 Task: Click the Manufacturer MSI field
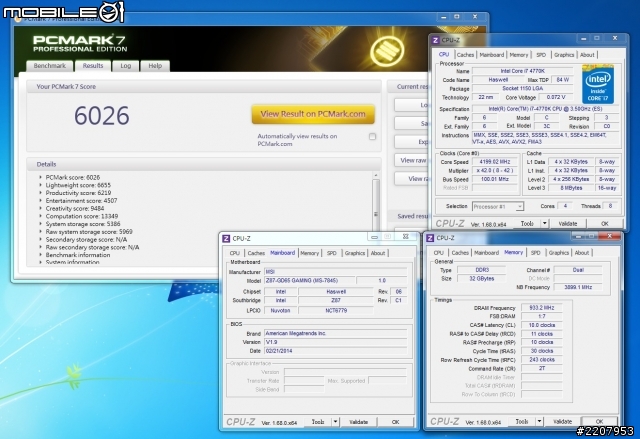coord(336,272)
